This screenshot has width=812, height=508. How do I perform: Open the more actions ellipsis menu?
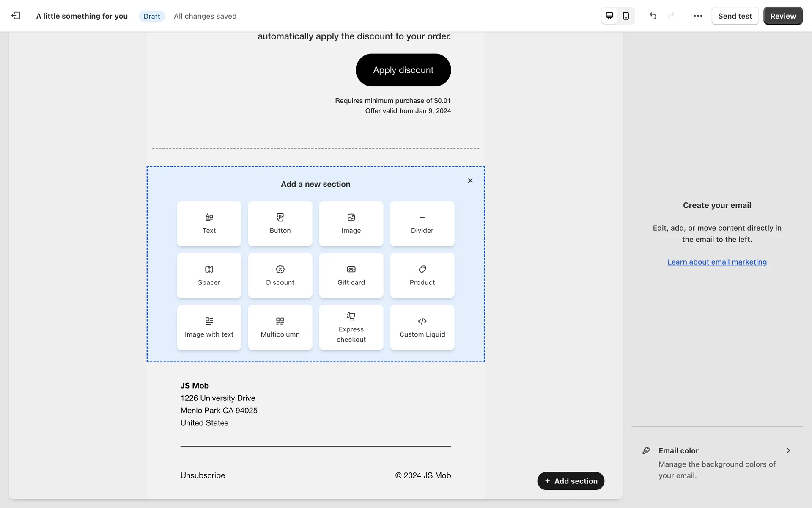pyautogui.click(x=698, y=16)
